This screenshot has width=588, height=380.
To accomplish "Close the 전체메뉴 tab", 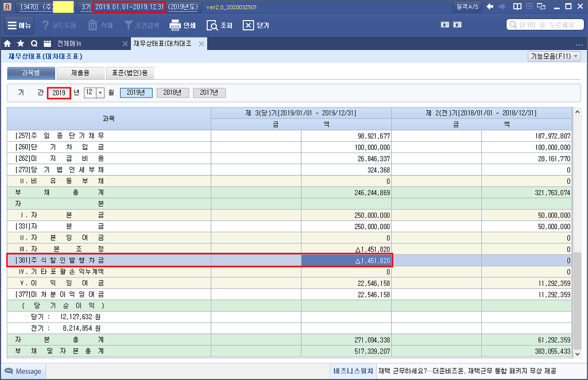I will [125, 44].
